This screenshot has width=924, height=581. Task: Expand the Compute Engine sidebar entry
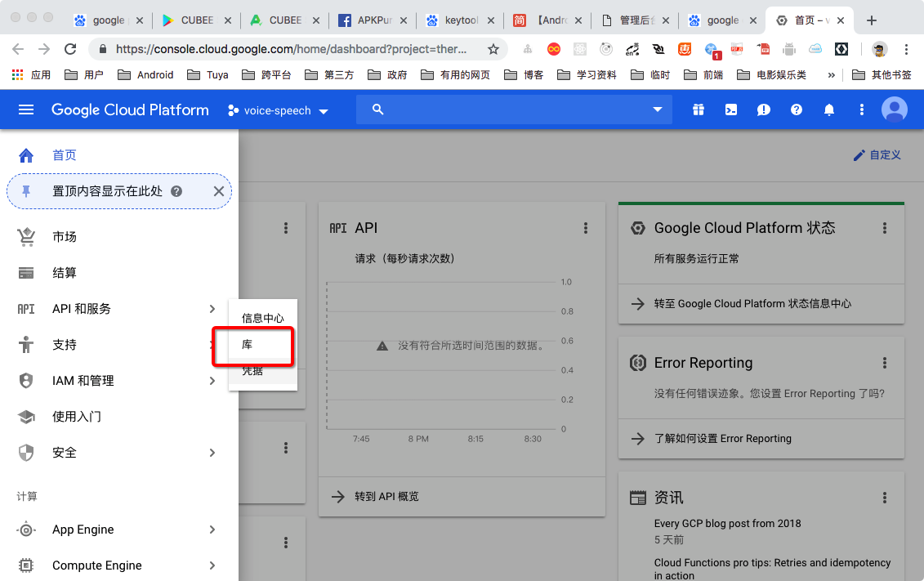click(119, 565)
